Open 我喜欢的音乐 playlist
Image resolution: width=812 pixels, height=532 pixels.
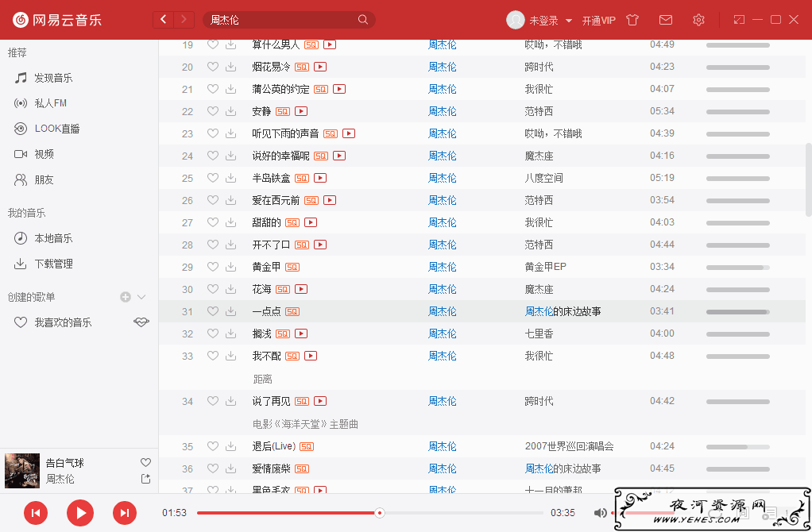pos(64,322)
